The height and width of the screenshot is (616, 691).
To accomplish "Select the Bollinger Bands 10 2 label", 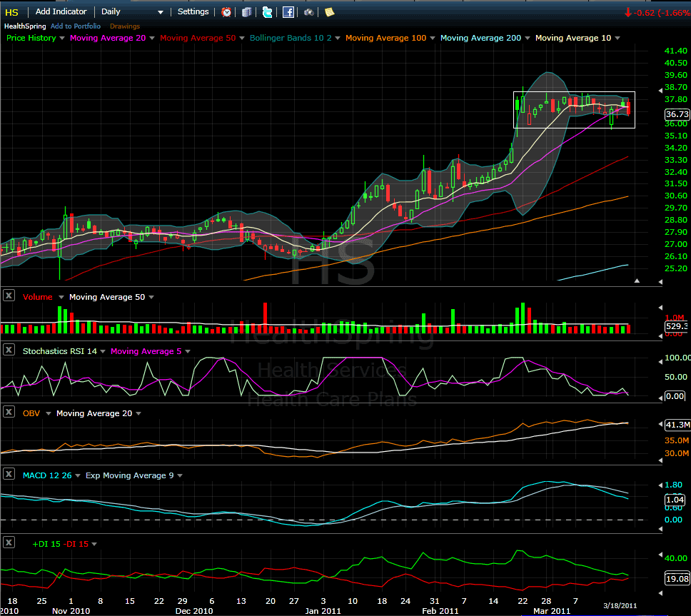I will [291, 38].
